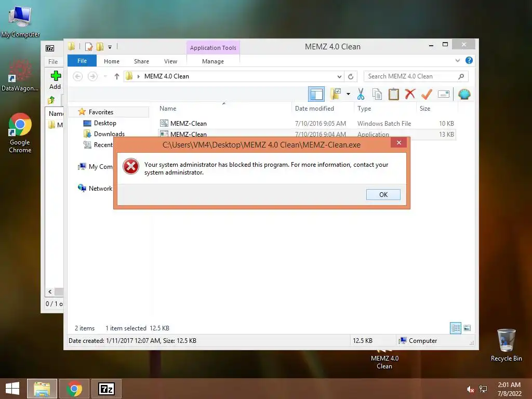Click the orange checkmark Properties icon
This screenshot has width=532, height=399.
[427, 94]
